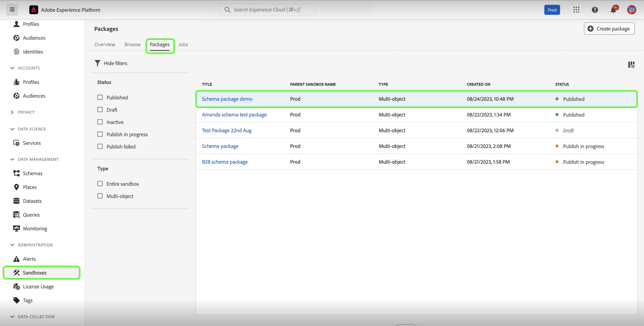This screenshot has width=644, height=326.
Task: Open the column settings icon
Action: pyautogui.click(x=631, y=65)
